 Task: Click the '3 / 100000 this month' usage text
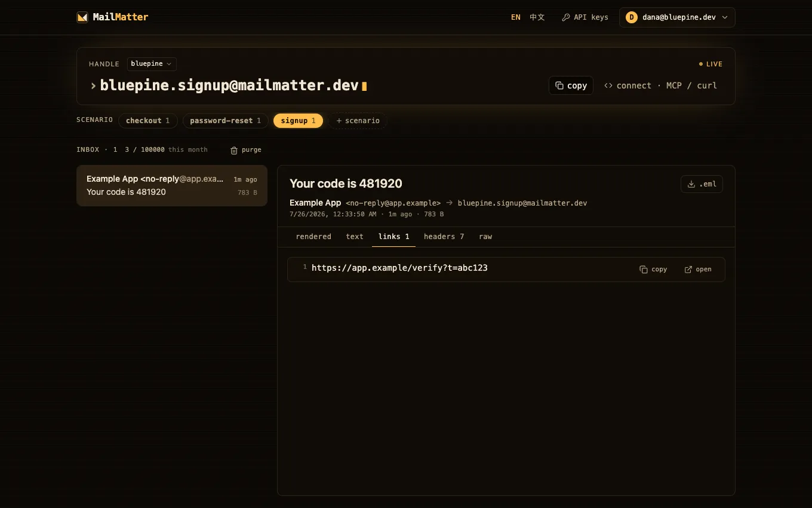(x=166, y=150)
